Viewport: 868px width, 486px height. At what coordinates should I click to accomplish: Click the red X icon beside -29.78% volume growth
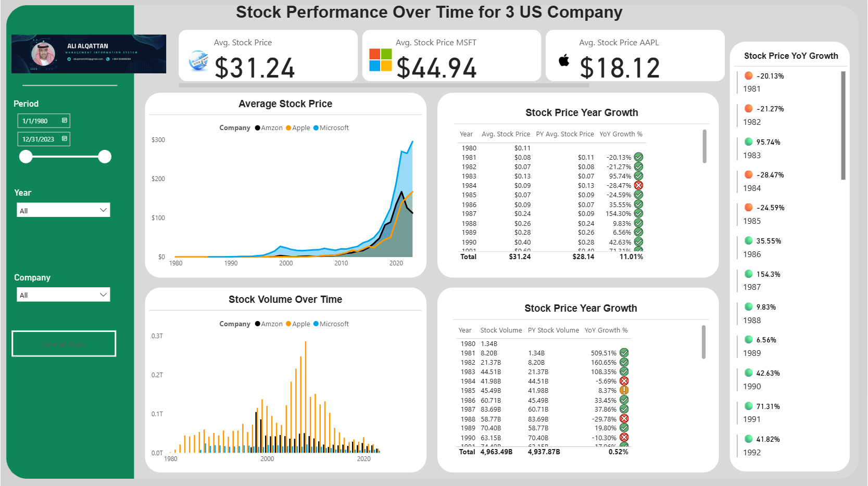click(x=624, y=419)
